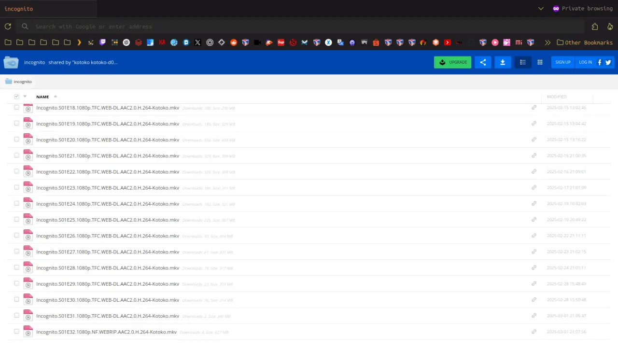Open the black X (Twitter) bookmark icon
The width and height of the screenshot is (618, 364).
[x=198, y=42]
